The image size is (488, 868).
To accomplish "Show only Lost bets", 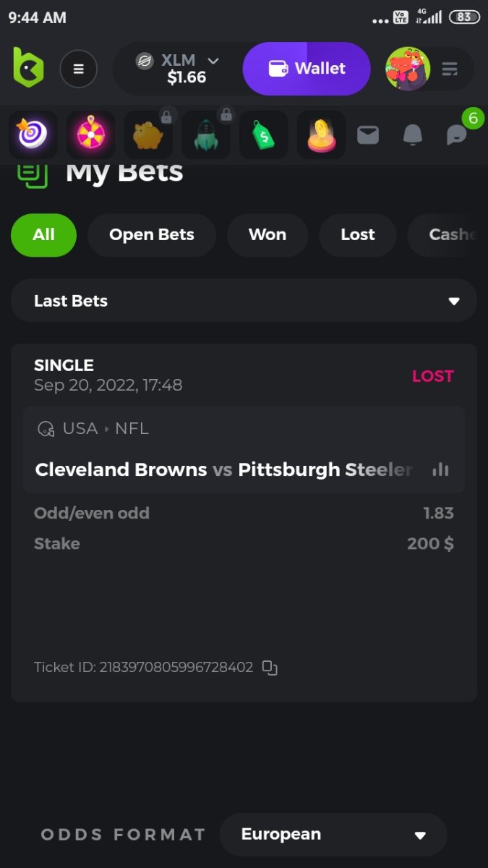I will (x=357, y=234).
